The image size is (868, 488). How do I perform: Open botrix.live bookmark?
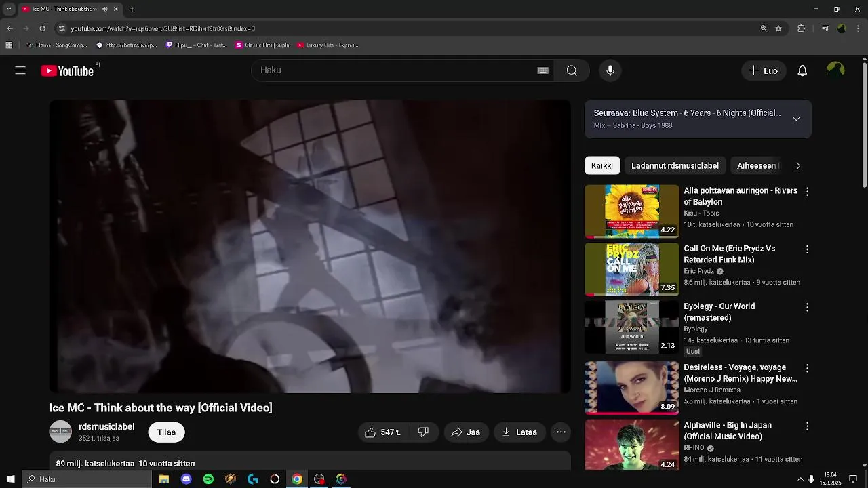127,45
